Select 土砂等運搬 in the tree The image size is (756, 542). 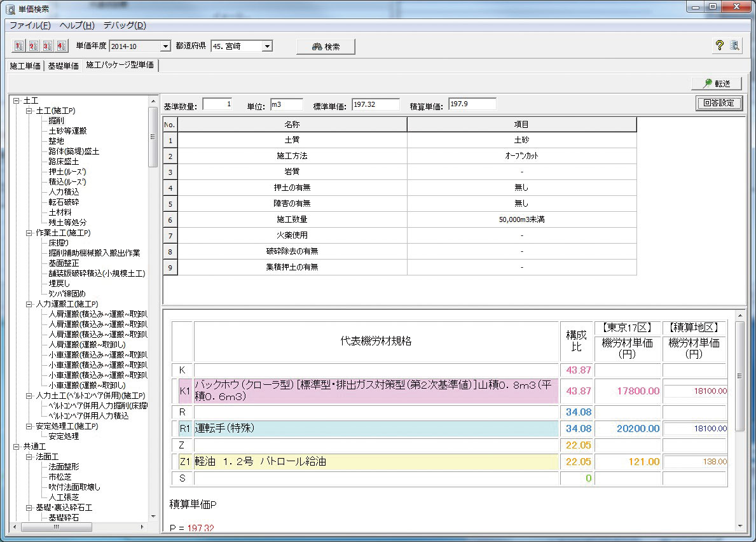point(67,131)
